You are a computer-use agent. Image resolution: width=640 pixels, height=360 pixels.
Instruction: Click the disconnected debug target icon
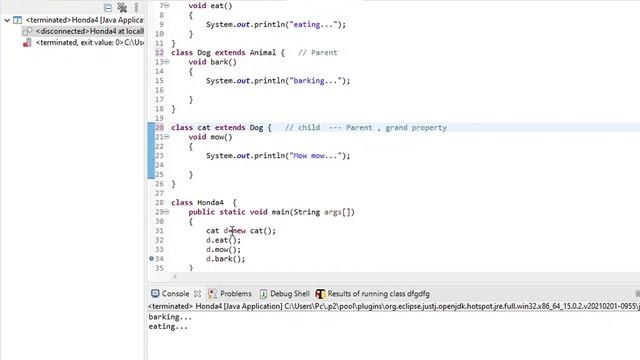pos(27,31)
